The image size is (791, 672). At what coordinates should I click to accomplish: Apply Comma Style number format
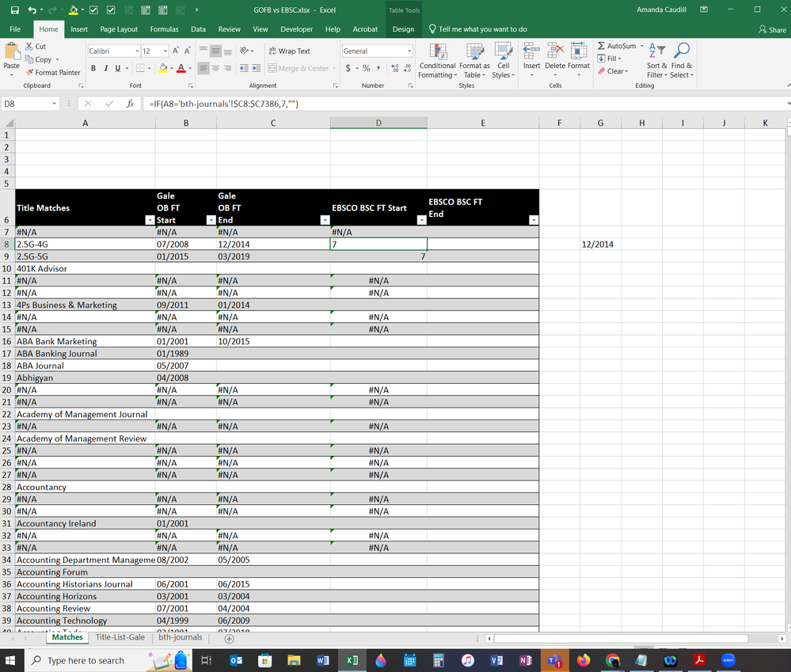coord(378,68)
